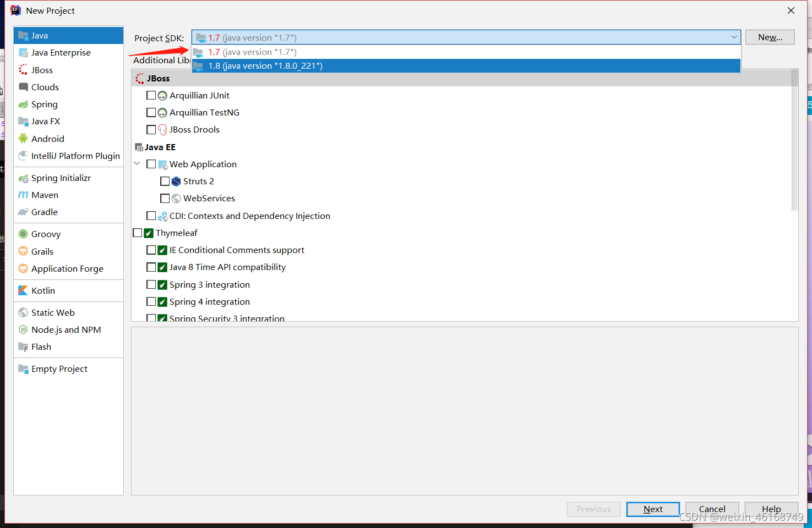Screen dimensions: 812x528
Task: Select Kotlin project type label
Action: pos(43,290)
